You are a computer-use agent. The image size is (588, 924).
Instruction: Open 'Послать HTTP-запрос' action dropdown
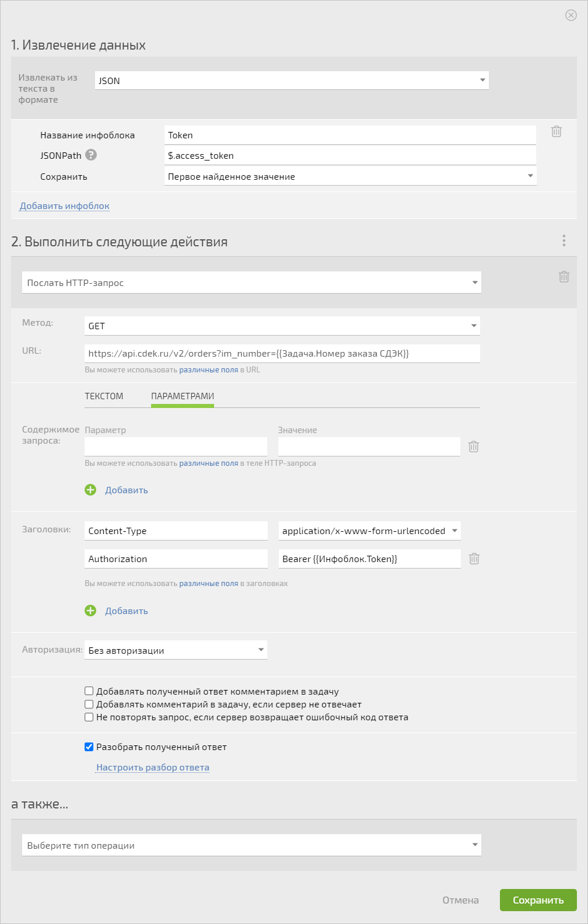pos(251,283)
